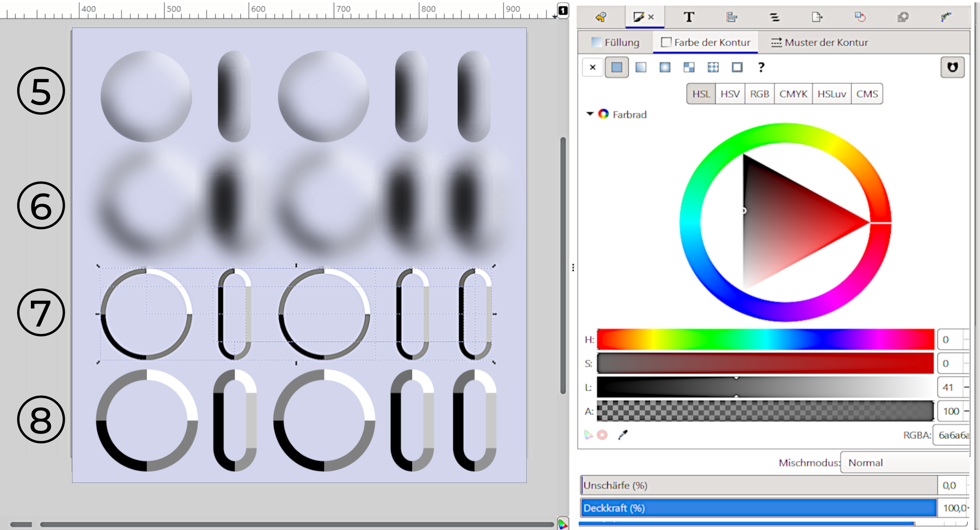
Task: Switch color mode to CMYK
Action: [793, 94]
